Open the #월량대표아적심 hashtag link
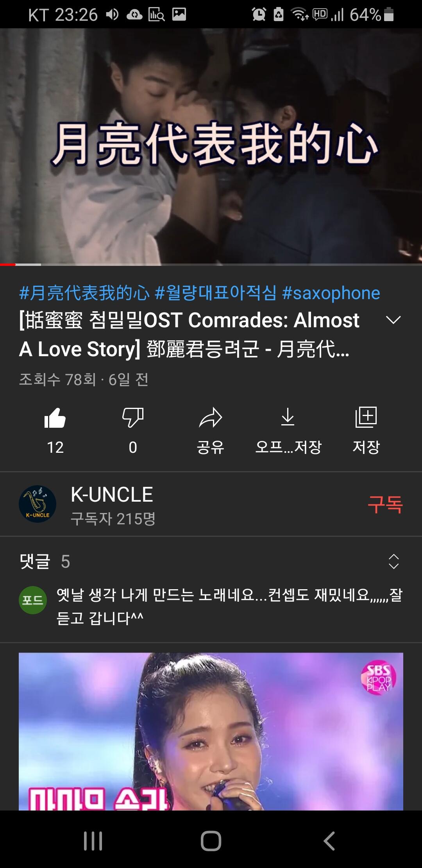The height and width of the screenshot is (868, 422). 216,293
